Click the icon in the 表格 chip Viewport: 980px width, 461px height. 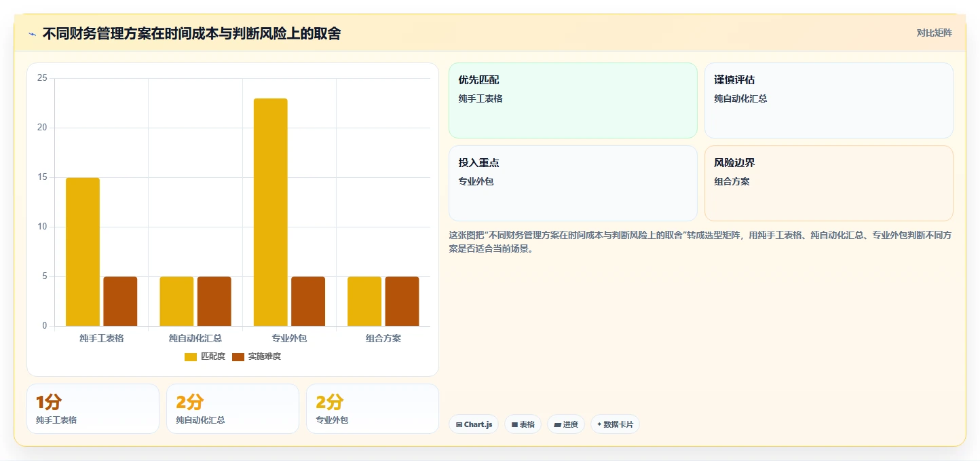tap(514, 424)
